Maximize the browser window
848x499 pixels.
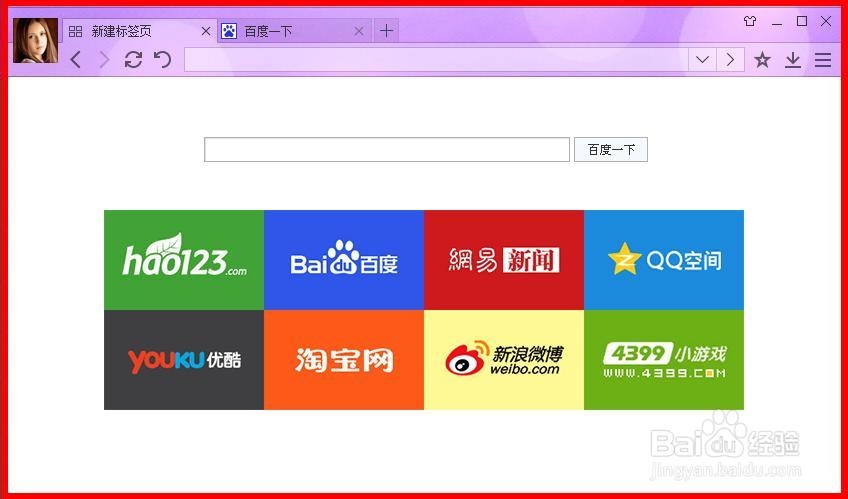(802, 21)
